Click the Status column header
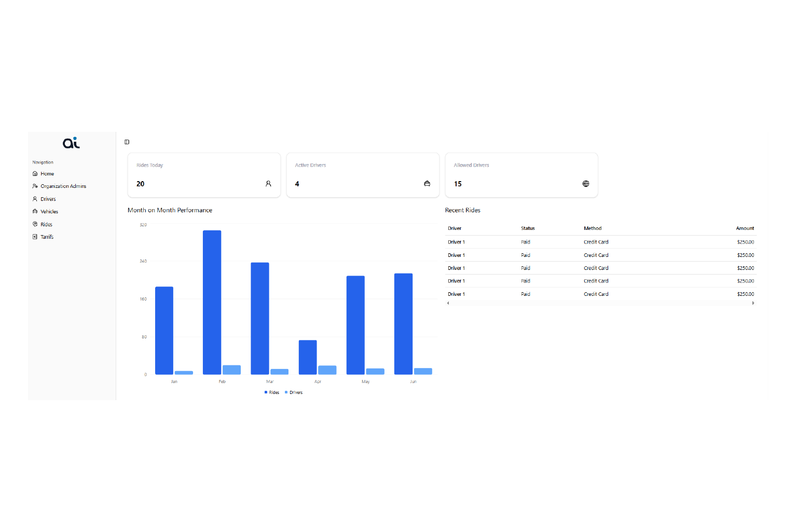This screenshot has width=797, height=532. click(x=528, y=228)
